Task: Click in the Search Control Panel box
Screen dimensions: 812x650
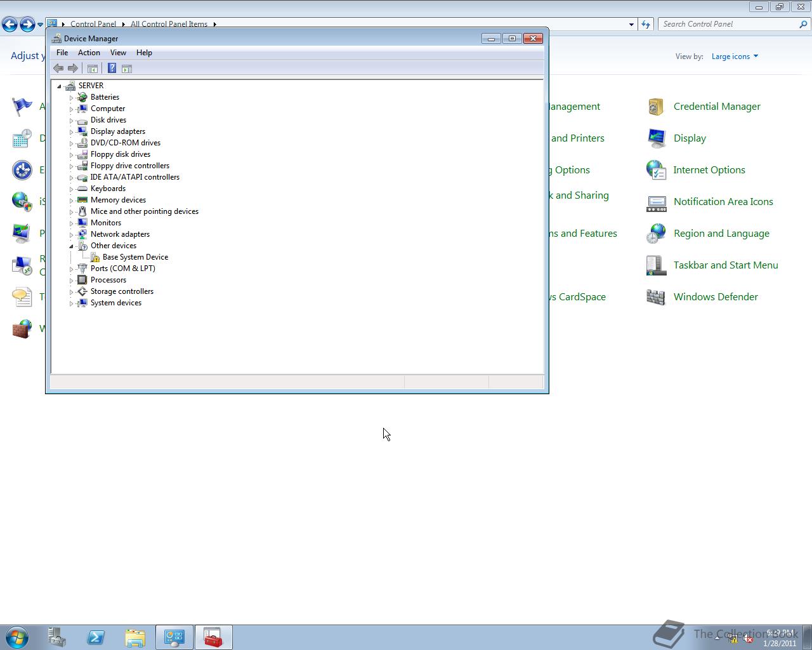Action: (728, 24)
